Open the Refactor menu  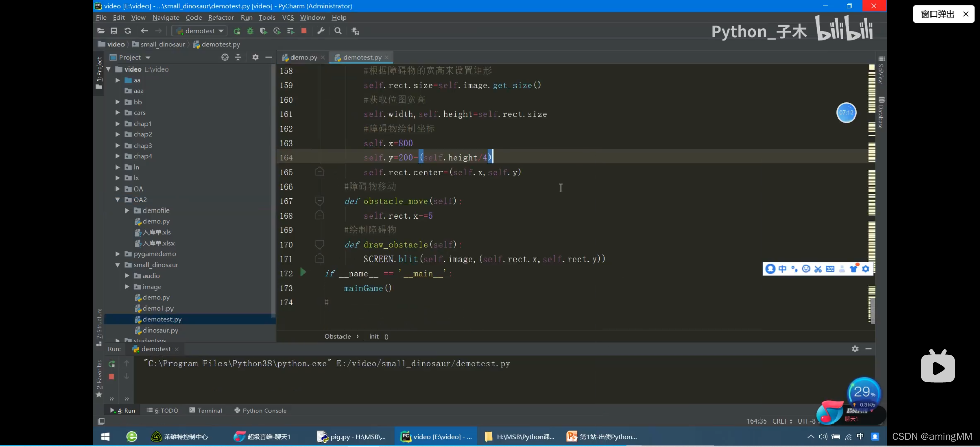click(220, 17)
